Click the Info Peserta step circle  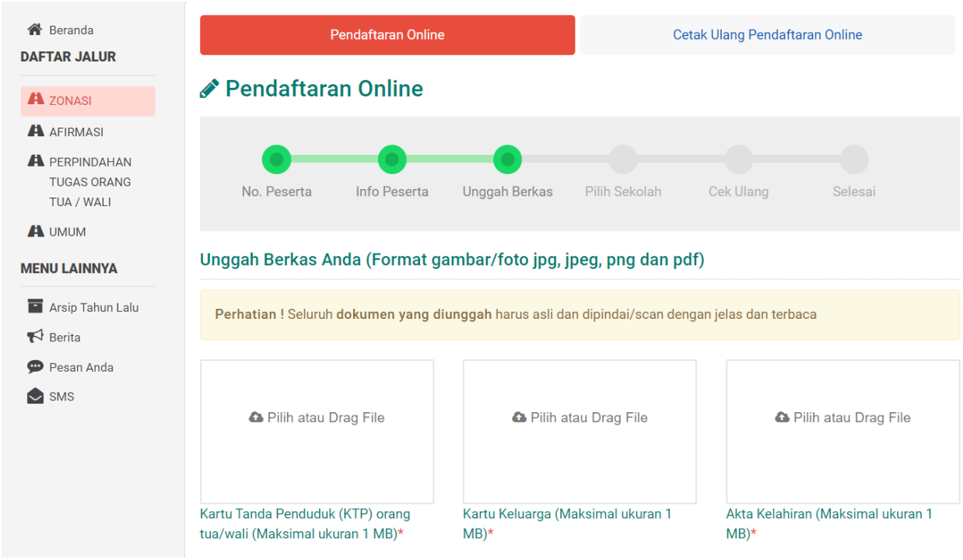(392, 159)
